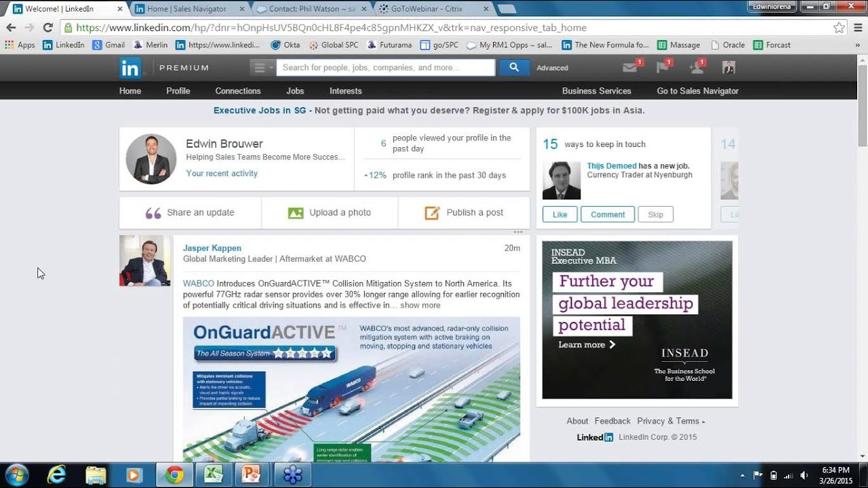Launch Internet Explorer from taskbar
868x488 pixels.
point(56,474)
